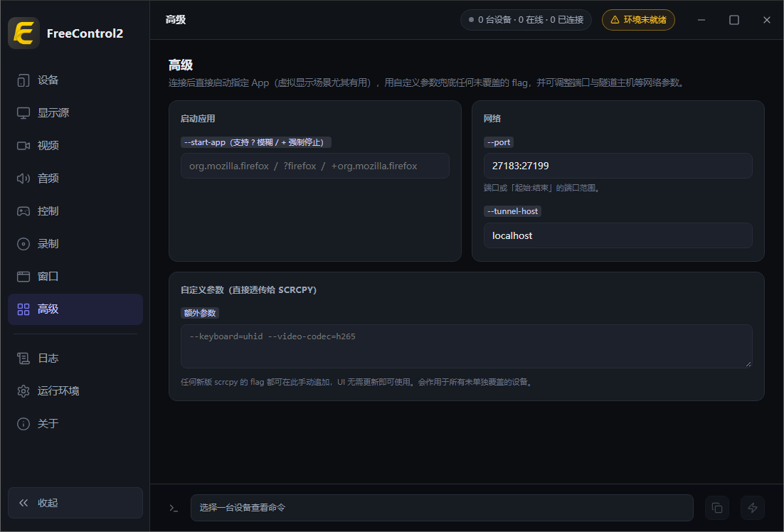The height and width of the screenshot is (532, 784).
Task: Click the --tunnel-host flag label
Action: coord(512,211)
